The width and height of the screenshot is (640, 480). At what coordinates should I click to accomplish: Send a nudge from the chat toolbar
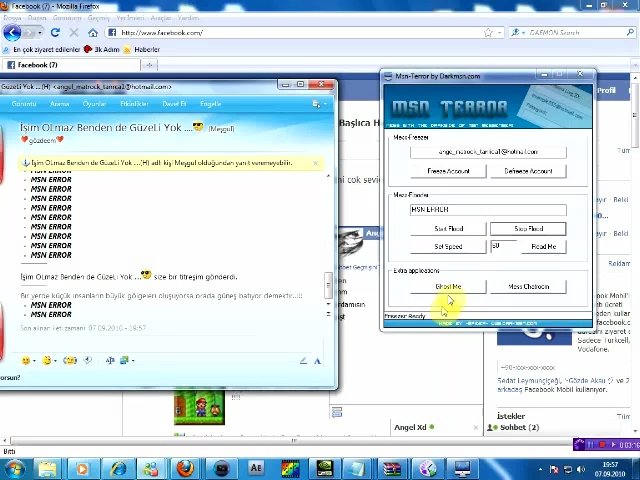click(70, 360)
